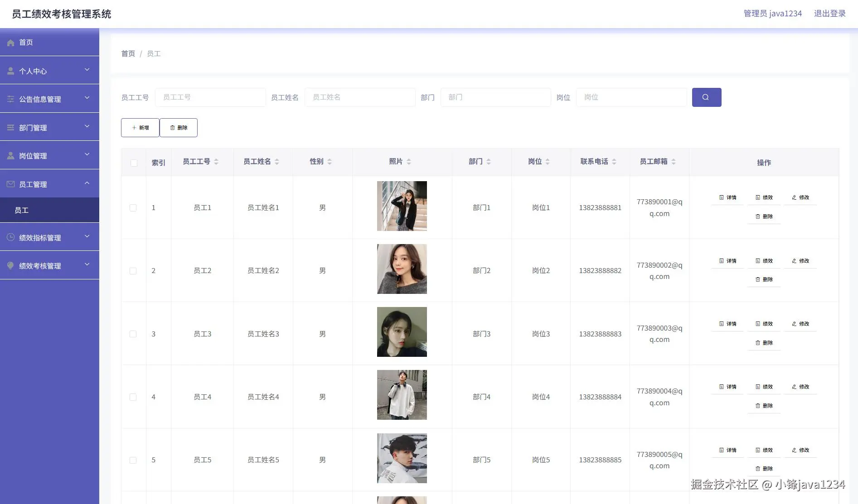Click the 员工管理 envelope icon
The width and height of the screenshot is (858, 504).
(x=11, y=184)
